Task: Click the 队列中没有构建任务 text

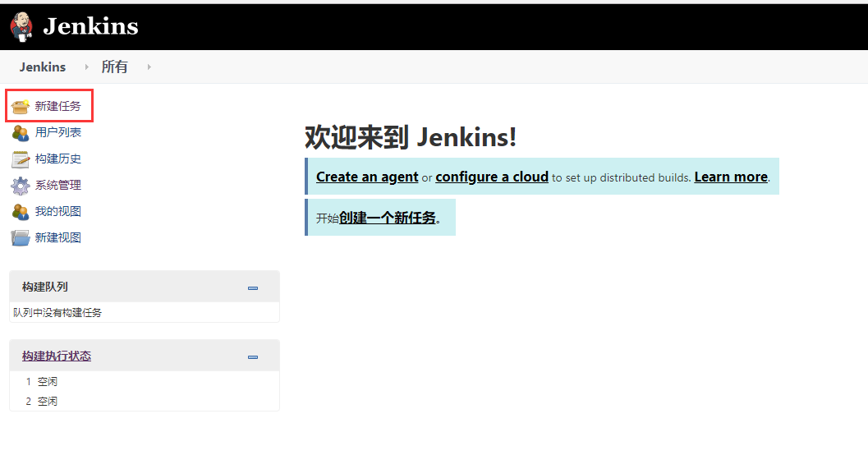Action: click(57, 313)
